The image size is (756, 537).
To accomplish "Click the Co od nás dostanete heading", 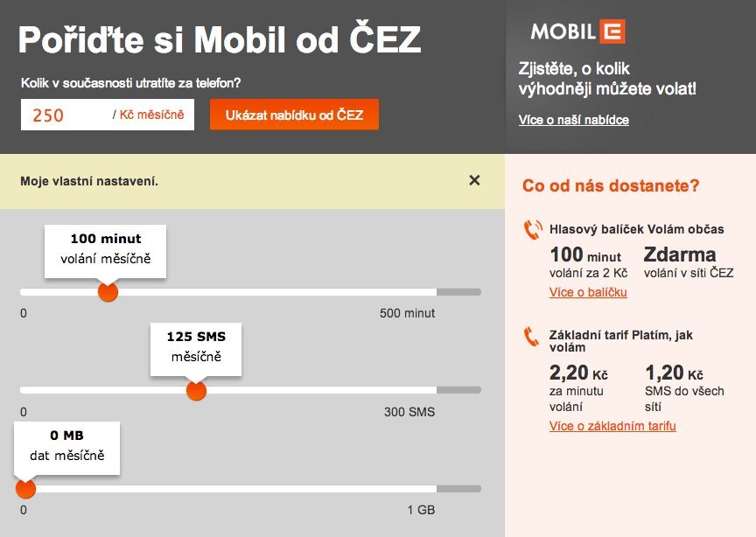I will pyautogui.click(x=611, y=185).
